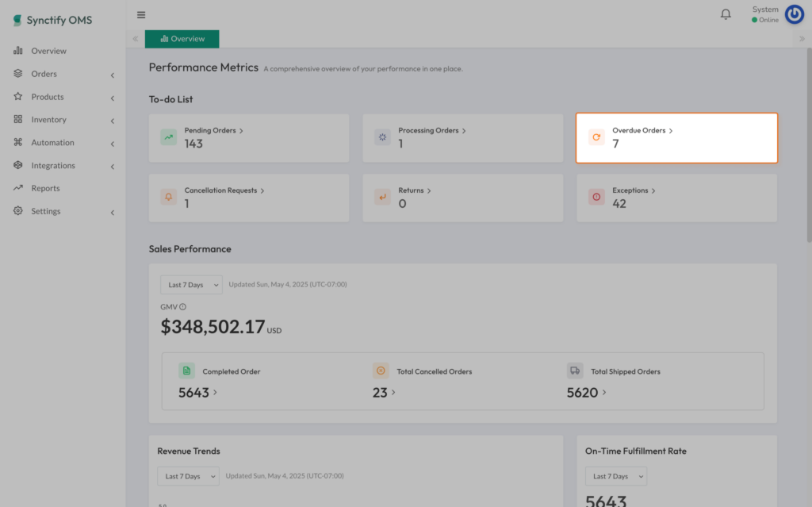The width and height of the screenshot is (812, 507).
Task: Click the Synctify OMS logo icon
Action: [x=17, y=20]
